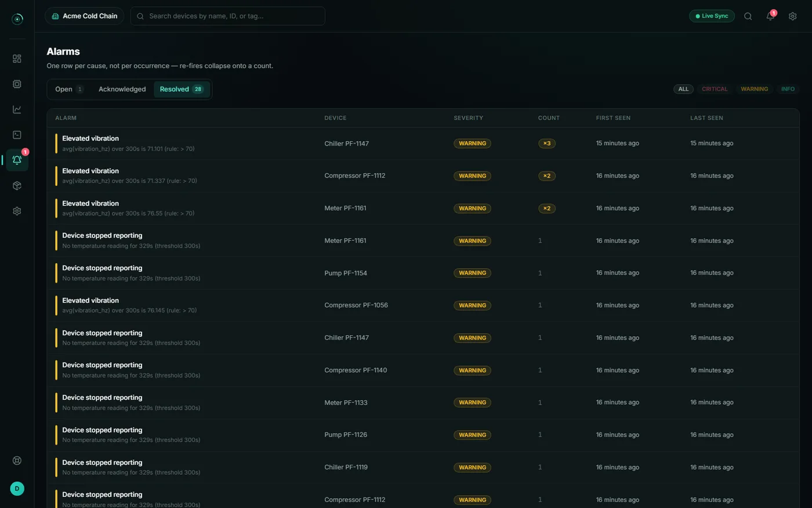812x508 pixels.
Task: Click Device stopped reporting for Pump PF-1126
Action: tap(102, 430)
